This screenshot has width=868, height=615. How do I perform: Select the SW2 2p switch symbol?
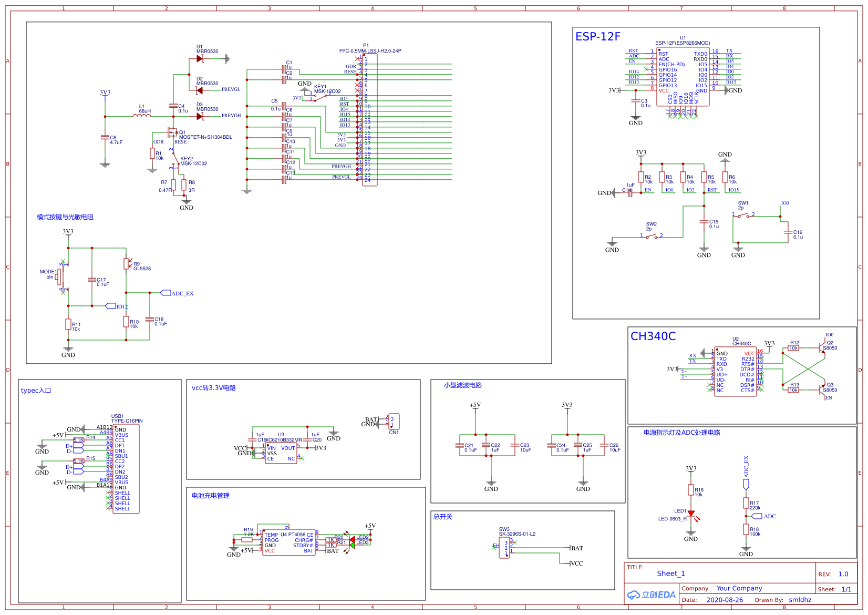652,237
